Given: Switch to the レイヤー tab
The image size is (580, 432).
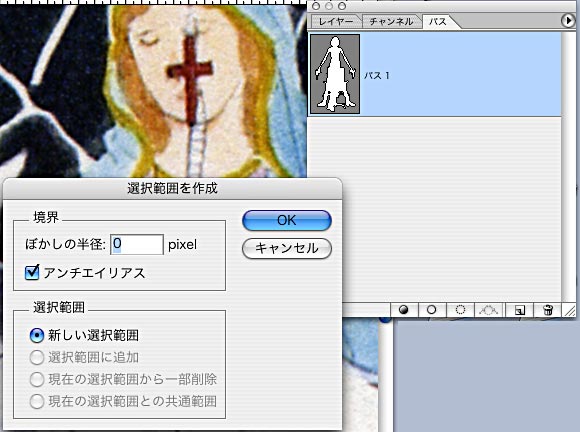Looking at the screenshot, I should coord(335,21).
